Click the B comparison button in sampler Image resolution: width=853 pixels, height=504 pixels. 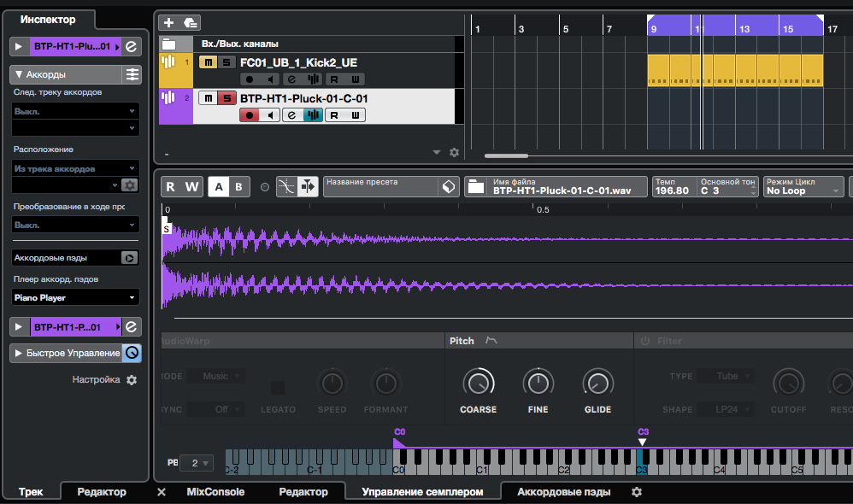(238, 187)
